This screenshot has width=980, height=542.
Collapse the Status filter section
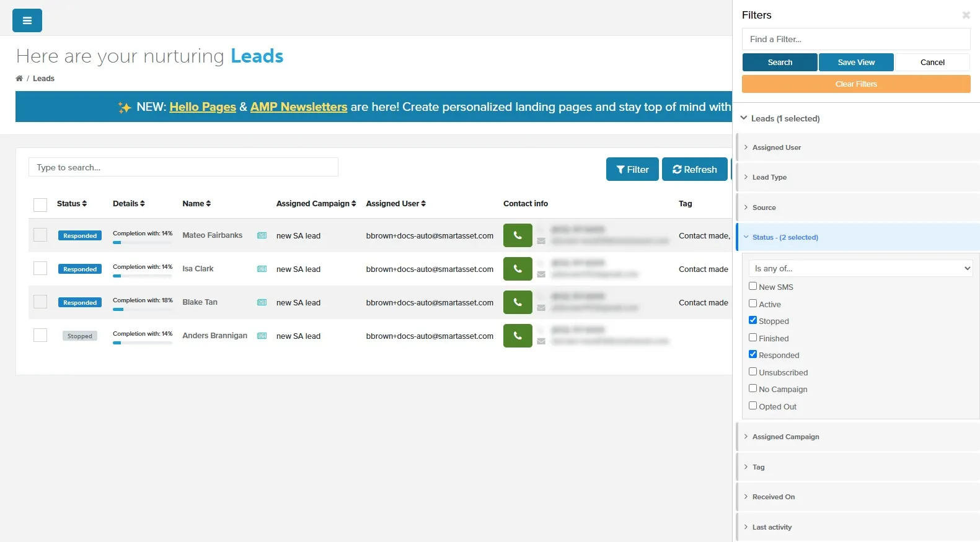pyautogui.click(x=858, y=237)
